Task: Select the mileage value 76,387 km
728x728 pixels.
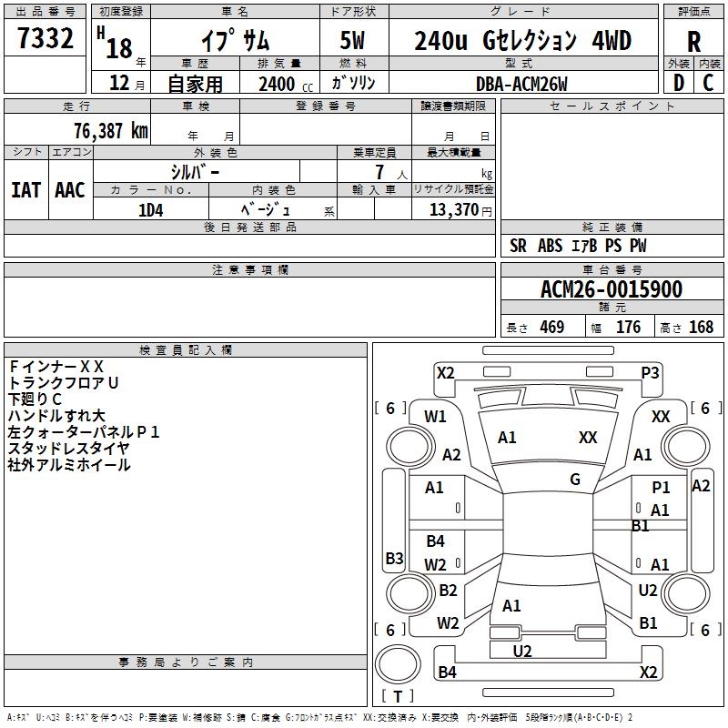Action: [111, 130]
